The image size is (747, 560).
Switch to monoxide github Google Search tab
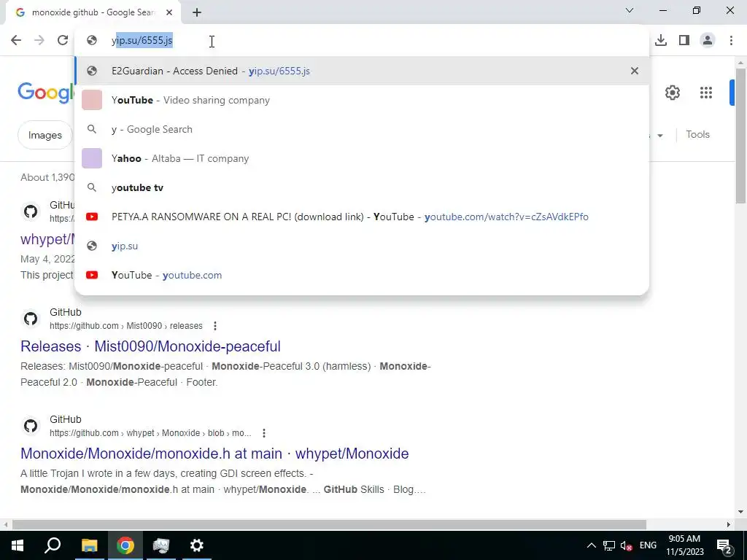click(93, 12)
